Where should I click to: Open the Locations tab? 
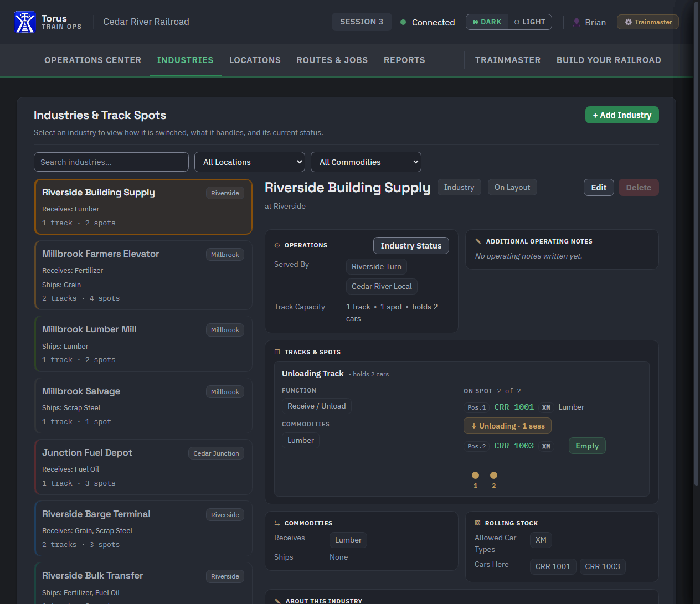click(x=255, y=60)
